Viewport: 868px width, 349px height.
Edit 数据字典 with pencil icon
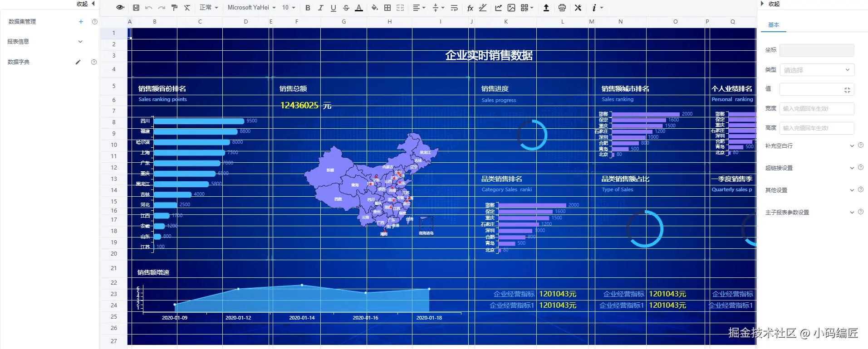78,62
